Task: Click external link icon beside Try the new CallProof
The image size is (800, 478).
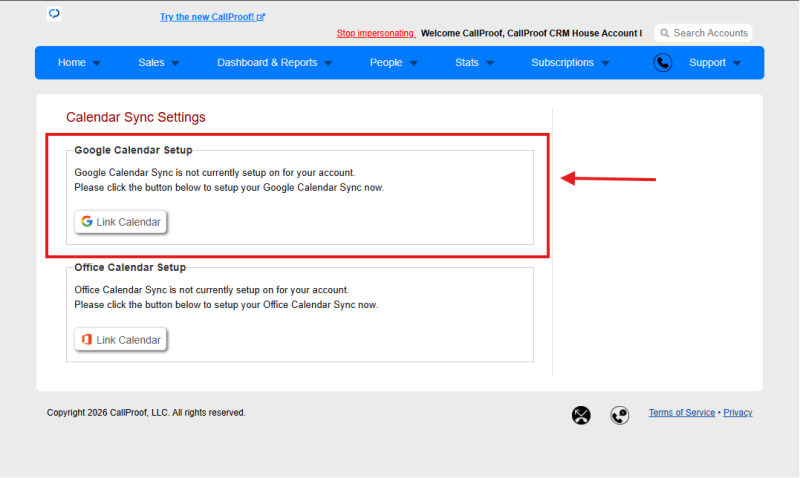Action: pos(261,17)
